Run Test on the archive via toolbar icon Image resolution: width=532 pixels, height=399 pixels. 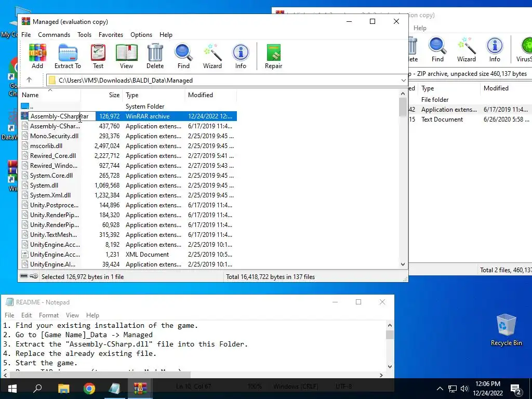tap(98, 56)
